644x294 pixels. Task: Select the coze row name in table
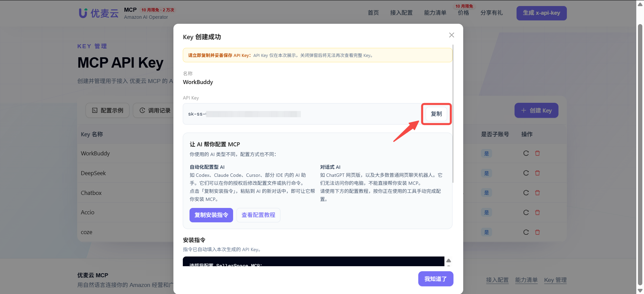pos(87,232)
